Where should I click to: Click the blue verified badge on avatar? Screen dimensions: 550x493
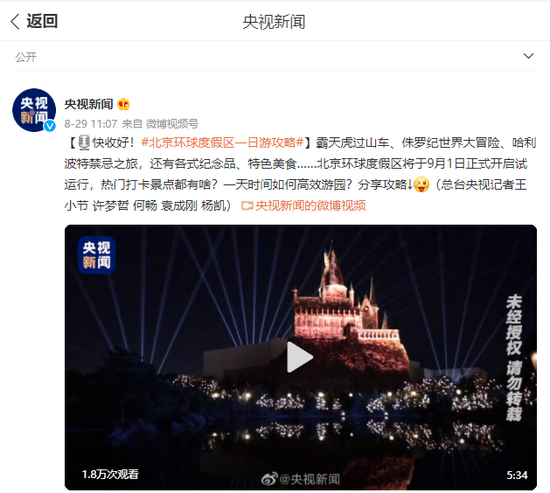pyautogui.click(x=49, y=125)
